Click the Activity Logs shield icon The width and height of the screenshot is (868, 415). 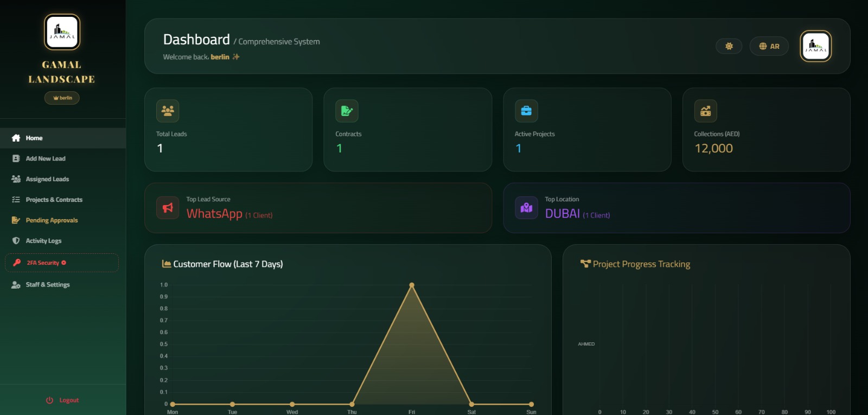click(x=16, y=241)
